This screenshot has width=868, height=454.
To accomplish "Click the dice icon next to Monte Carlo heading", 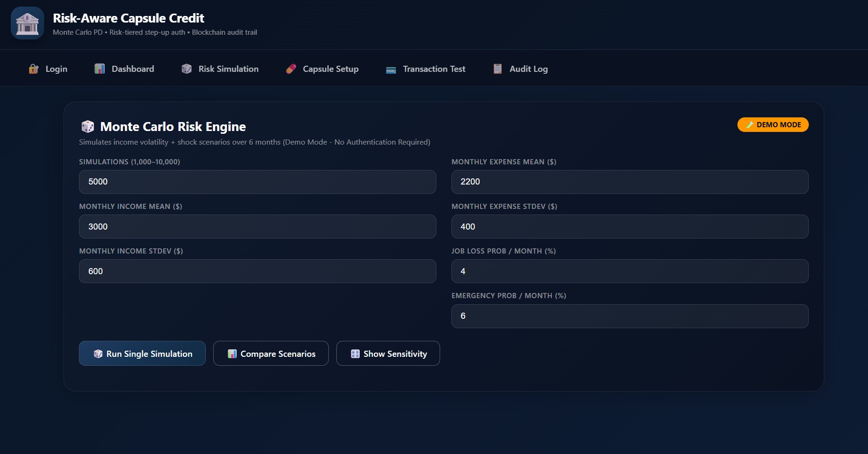I will [88, 127].
